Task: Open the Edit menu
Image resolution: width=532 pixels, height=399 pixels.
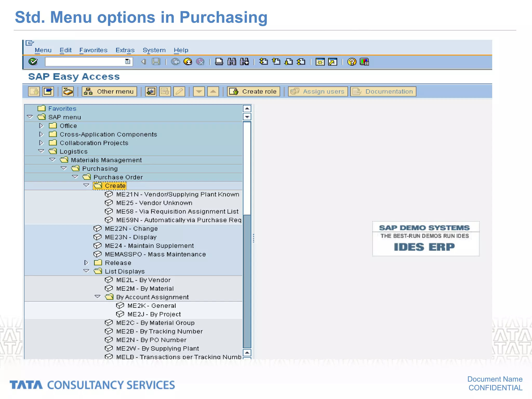Action: tap(65, 50)
